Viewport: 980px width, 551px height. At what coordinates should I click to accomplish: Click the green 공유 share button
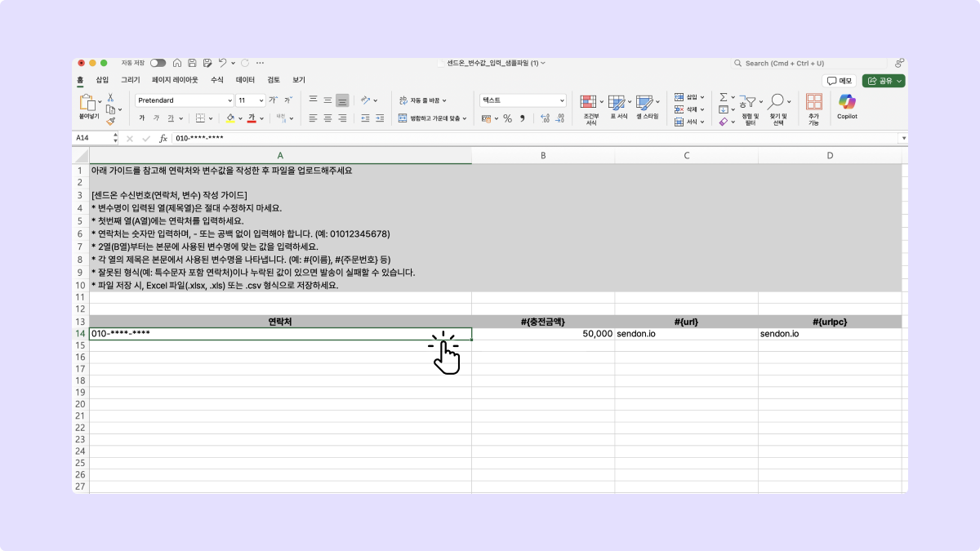tap(883, 81)
